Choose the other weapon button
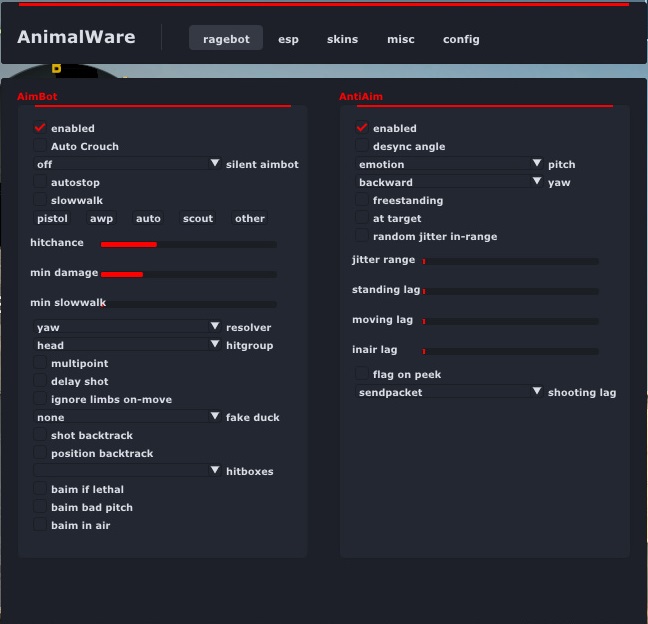This screenshot has width=648, height=624. point(250,218)
